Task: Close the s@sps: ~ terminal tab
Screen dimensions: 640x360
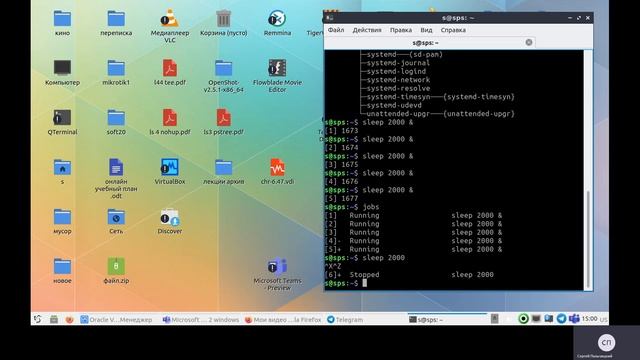Action: click(529, 42)
